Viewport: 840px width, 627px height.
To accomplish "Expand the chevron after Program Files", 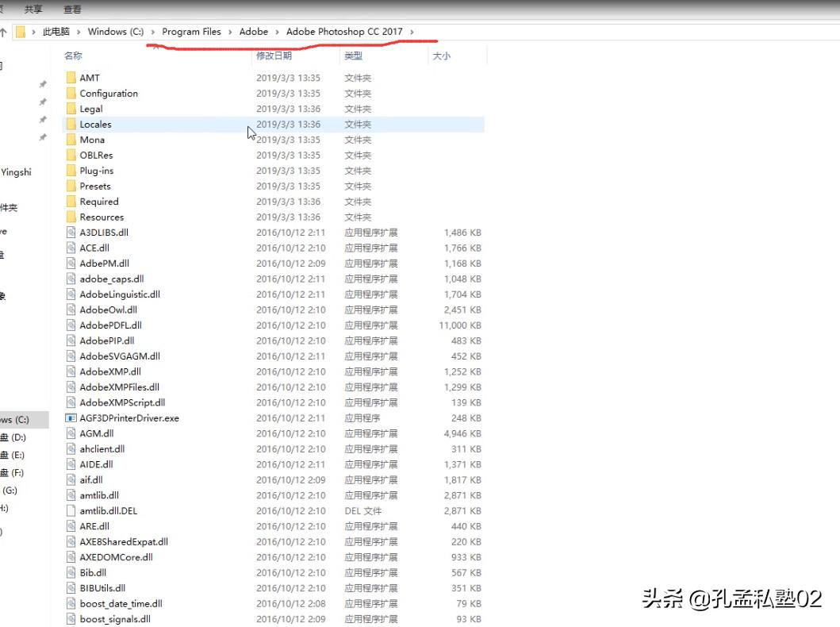I will (x=230, y=33).
